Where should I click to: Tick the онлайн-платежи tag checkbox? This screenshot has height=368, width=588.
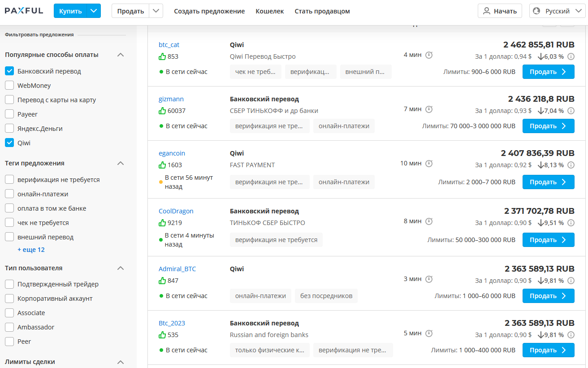[x=9, y=194]
